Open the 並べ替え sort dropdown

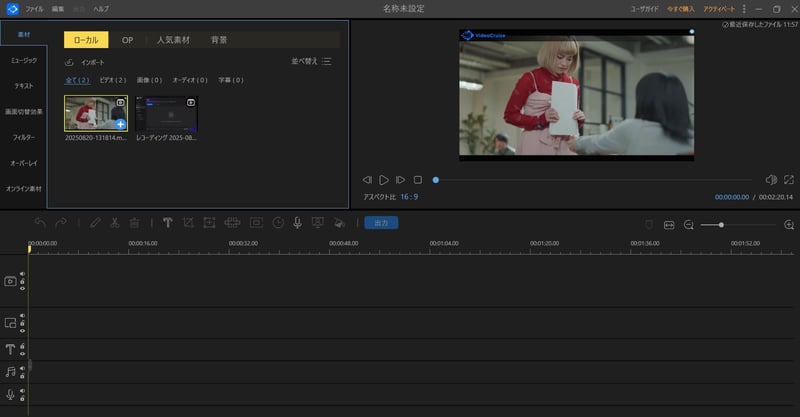point(311,61)
